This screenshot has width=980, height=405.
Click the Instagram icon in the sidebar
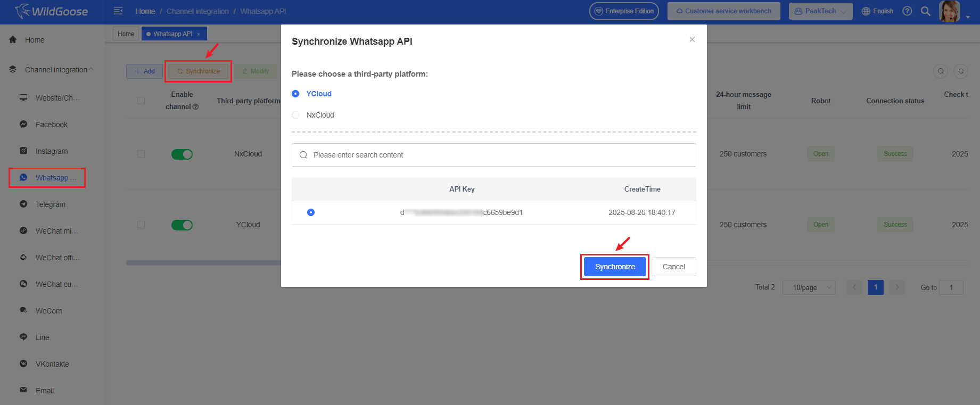[x=23, y=151]
